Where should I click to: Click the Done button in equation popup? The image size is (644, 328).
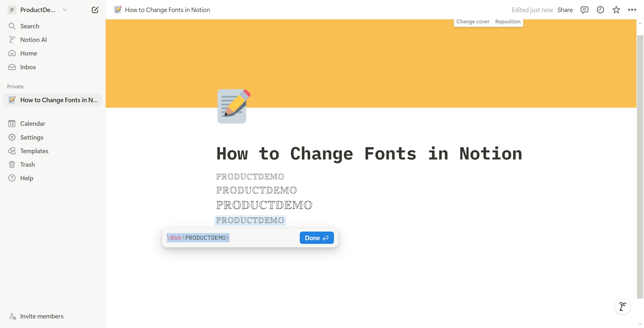[317, 238]
